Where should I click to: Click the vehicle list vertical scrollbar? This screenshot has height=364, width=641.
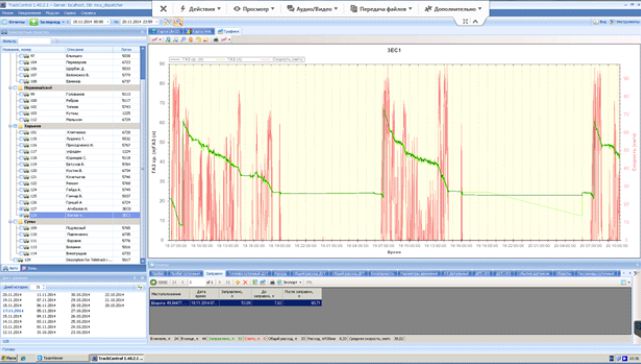(x=143, y=155)
